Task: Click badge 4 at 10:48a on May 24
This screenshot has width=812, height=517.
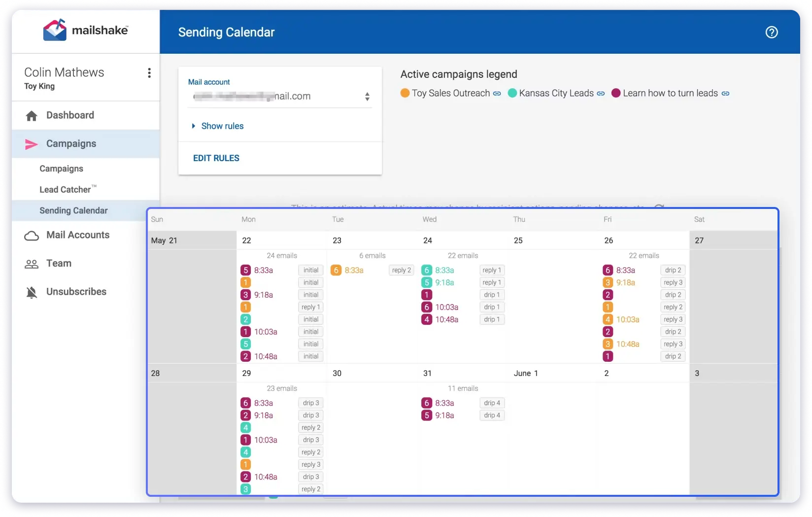Action: pyautogui.click(x=427, y=319)
